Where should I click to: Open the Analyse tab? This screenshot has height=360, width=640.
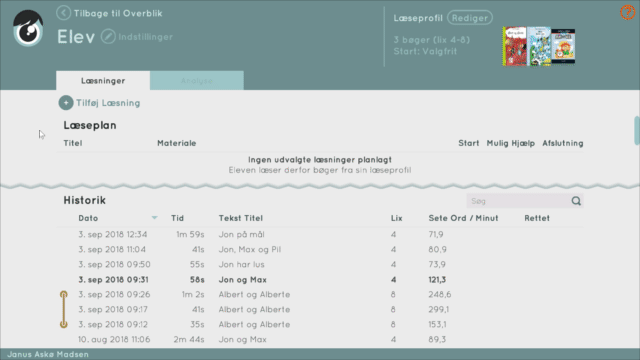[x=197, y=80]
